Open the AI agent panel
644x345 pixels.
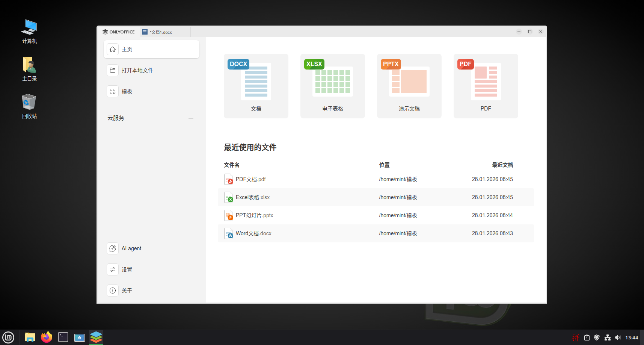(x=131, y=248)
